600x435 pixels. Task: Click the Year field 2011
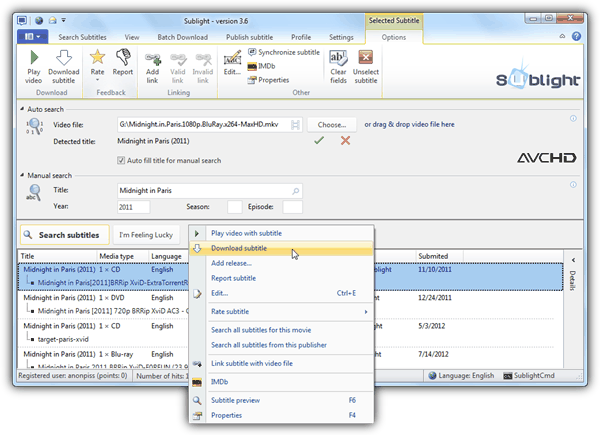coord(134,207)
